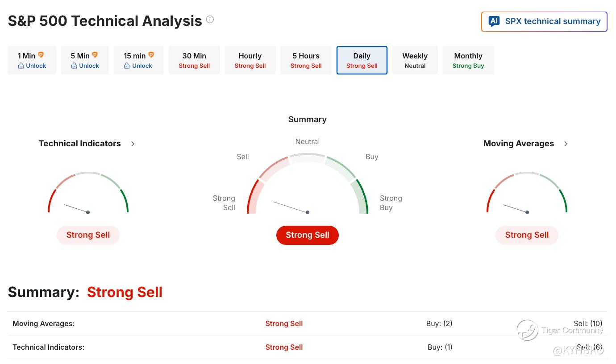
Task: Click the 'Neutral' label above the Summary gauge
Action: (x=308, y=141)
